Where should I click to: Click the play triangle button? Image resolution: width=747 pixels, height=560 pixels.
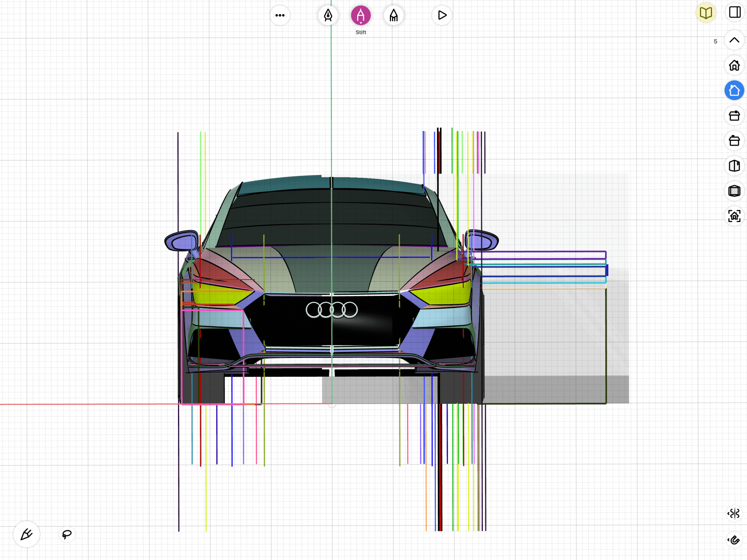[442, 15]
